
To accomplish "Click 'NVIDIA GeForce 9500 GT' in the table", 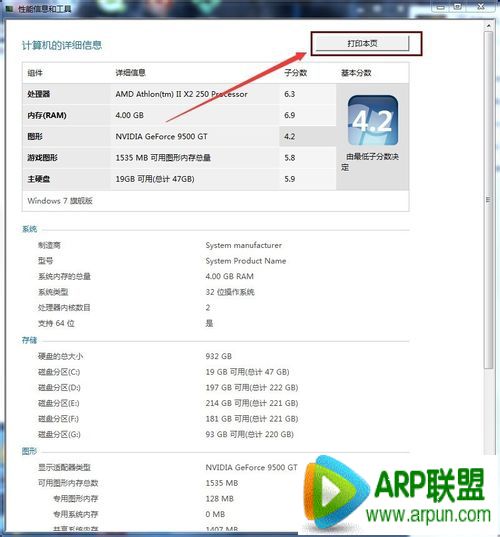I will point(161,136).
